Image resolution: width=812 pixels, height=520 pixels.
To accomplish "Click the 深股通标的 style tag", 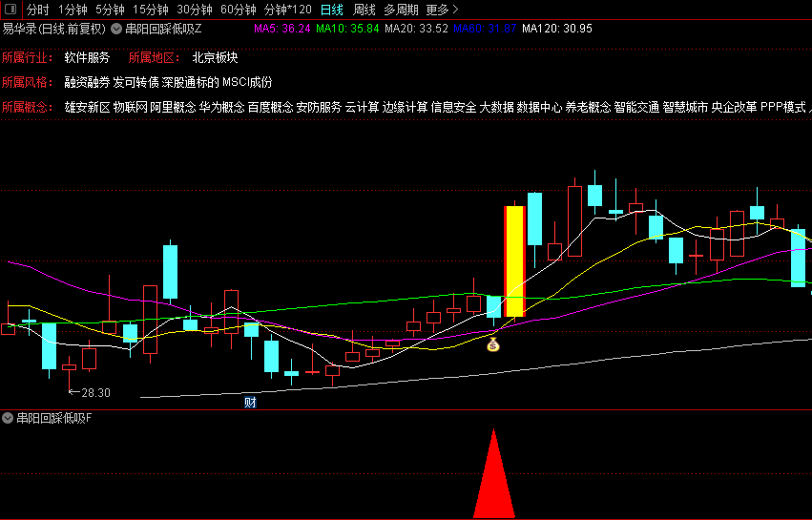I will click(191, 82).
